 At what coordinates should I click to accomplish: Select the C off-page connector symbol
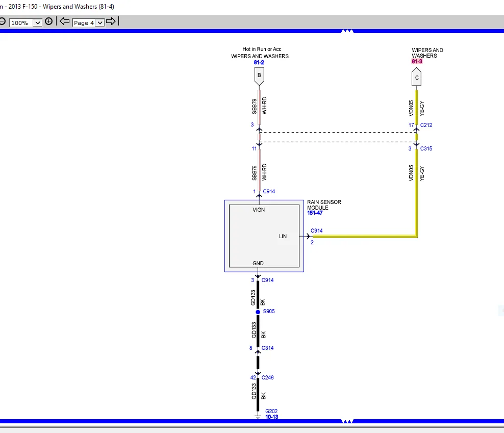(417, 77)
